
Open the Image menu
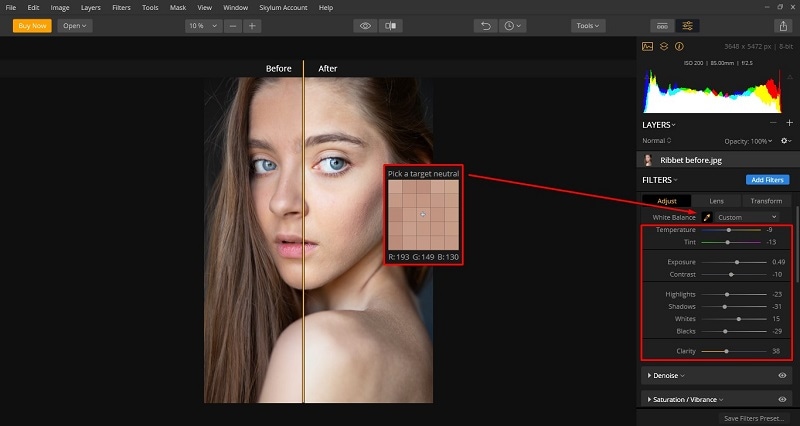pyautogui.click(x=60, y=8)
